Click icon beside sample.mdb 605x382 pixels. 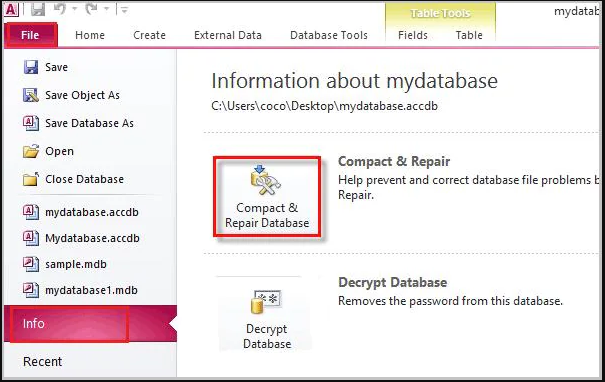[30, 264]
